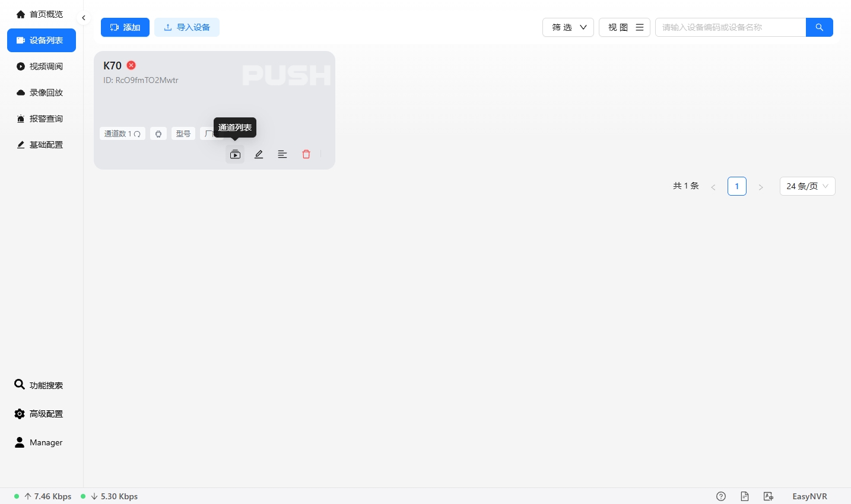
Task: Select 设备列表 in sidebar
Action: (42, 40)
